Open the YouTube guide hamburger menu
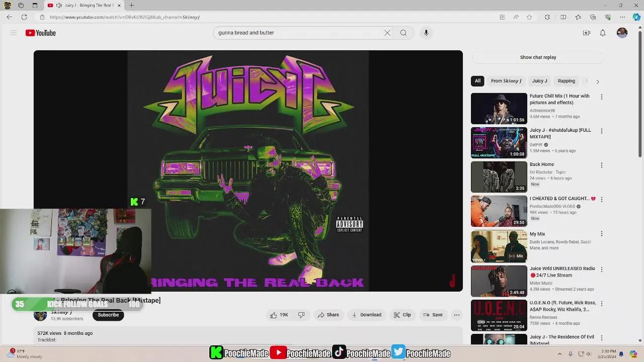Viewport: 644px width, 362px height. [x=14, y=33]
